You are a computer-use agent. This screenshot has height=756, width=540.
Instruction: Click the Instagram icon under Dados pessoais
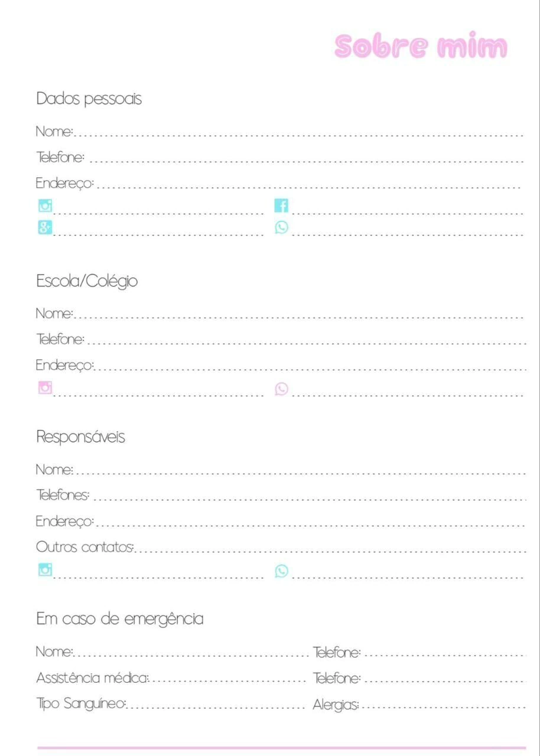click(45, 206)
